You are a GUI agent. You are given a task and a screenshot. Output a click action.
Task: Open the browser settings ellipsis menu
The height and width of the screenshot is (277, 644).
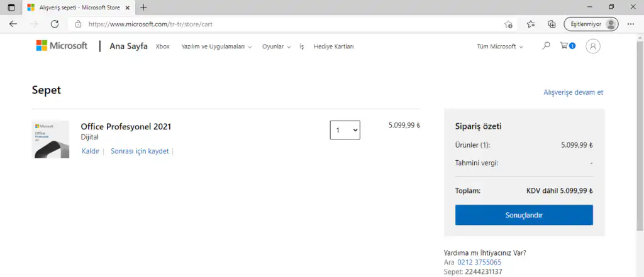[x=631, y=24]
